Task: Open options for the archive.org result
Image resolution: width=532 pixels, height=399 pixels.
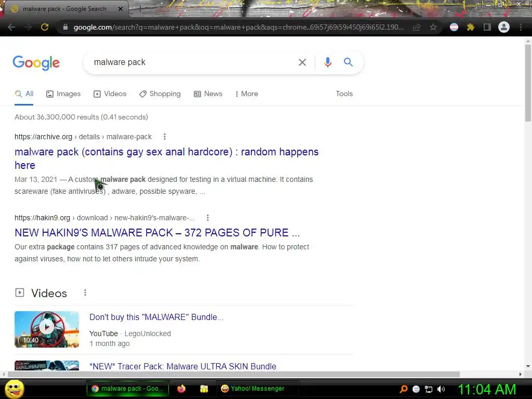Action: click(x=165, y=137)
